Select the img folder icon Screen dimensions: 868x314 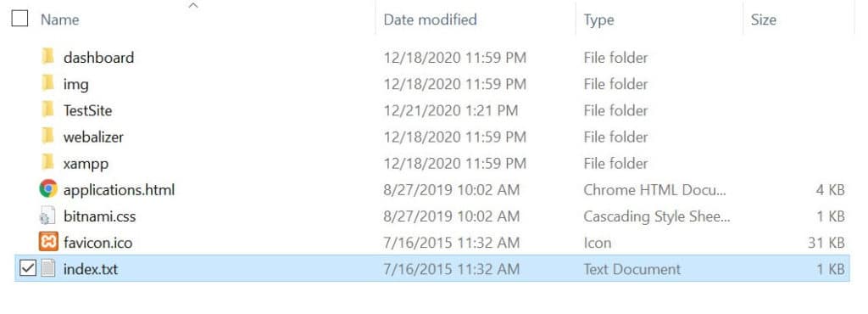(48, 83)
